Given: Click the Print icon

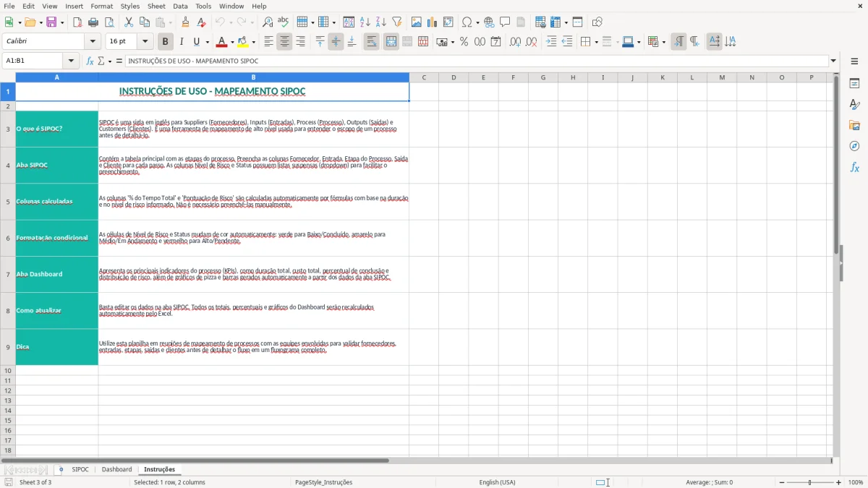Looking at the screenshot, I should point(93,22).
